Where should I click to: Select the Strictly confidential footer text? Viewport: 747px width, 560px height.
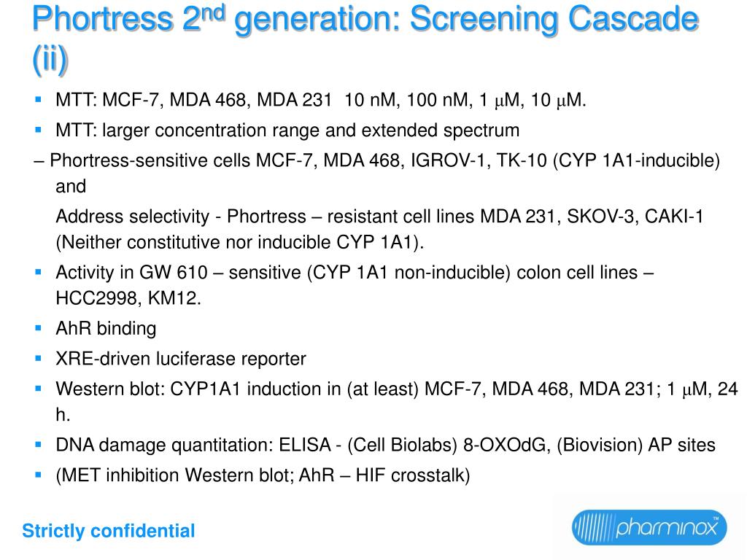(x=109, y=531)
